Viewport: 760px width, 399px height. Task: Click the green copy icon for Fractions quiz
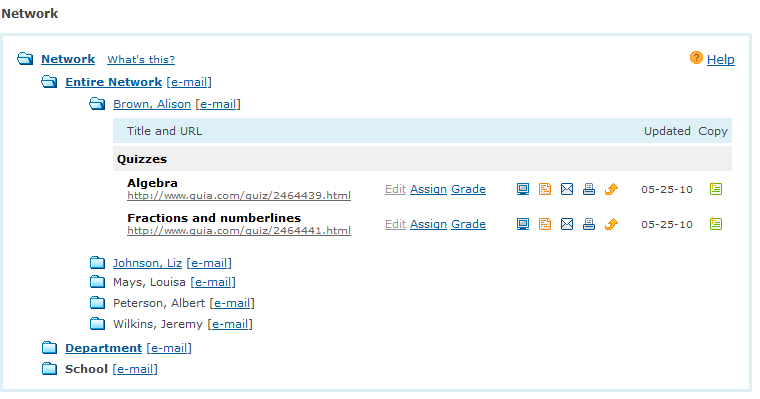click(715, 224)
